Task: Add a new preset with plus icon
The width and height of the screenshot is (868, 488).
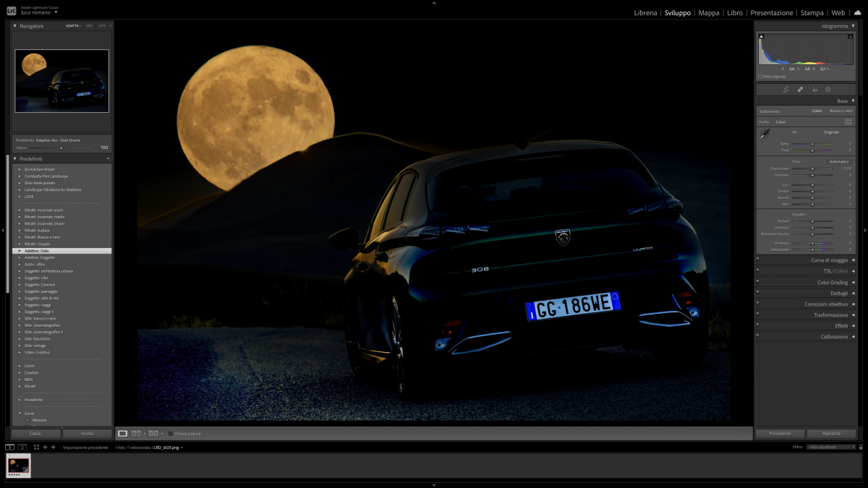Action: [x=108, y=158]
